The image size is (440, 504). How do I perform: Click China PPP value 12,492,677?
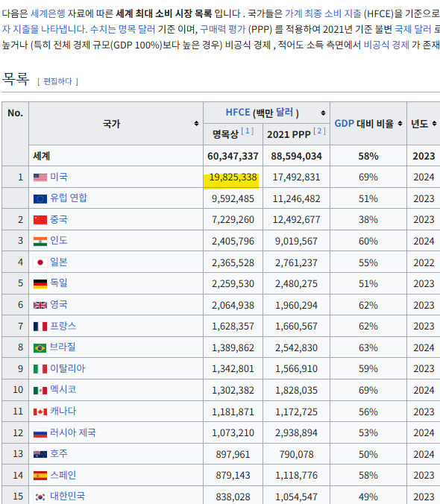click(296, 220)
